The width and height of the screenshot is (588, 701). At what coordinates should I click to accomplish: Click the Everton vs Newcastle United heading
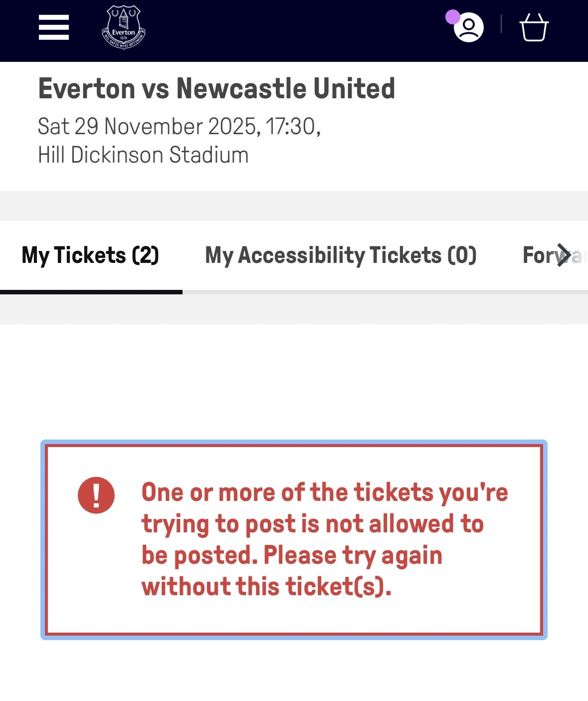click(x=216, y=89)
